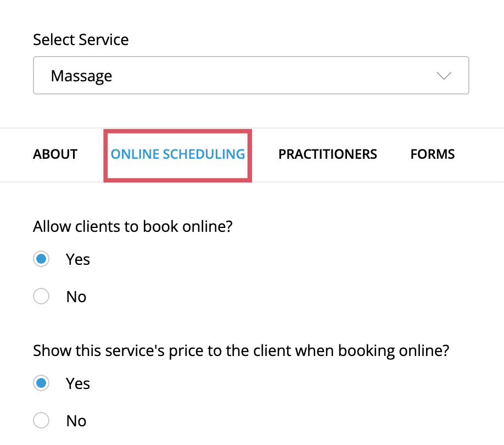The height and width of the screenshot is (445, 504).
Task: Select the ONLINE SCHEDULING tab
Action: point(178,154)
